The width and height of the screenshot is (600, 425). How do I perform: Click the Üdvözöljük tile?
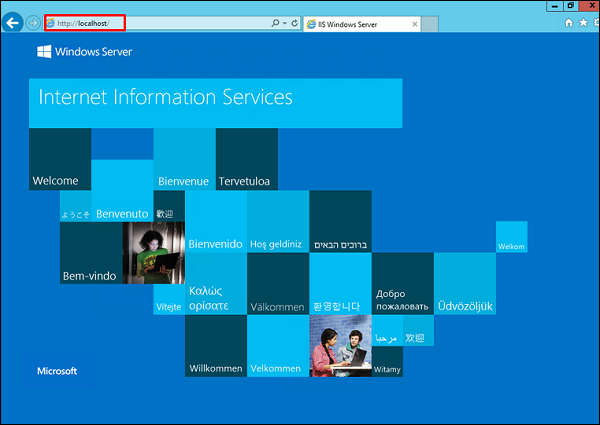(x=464, y=284)
